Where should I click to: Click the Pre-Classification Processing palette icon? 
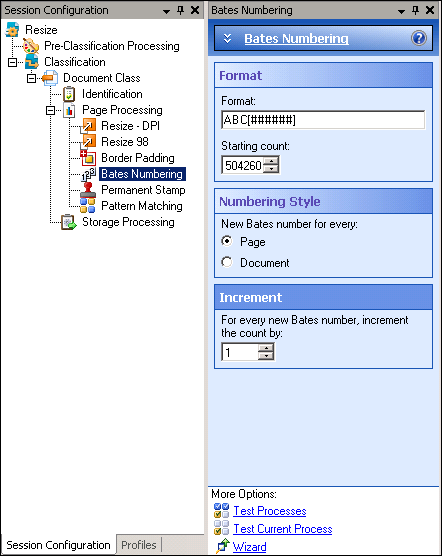pos(31,46)
